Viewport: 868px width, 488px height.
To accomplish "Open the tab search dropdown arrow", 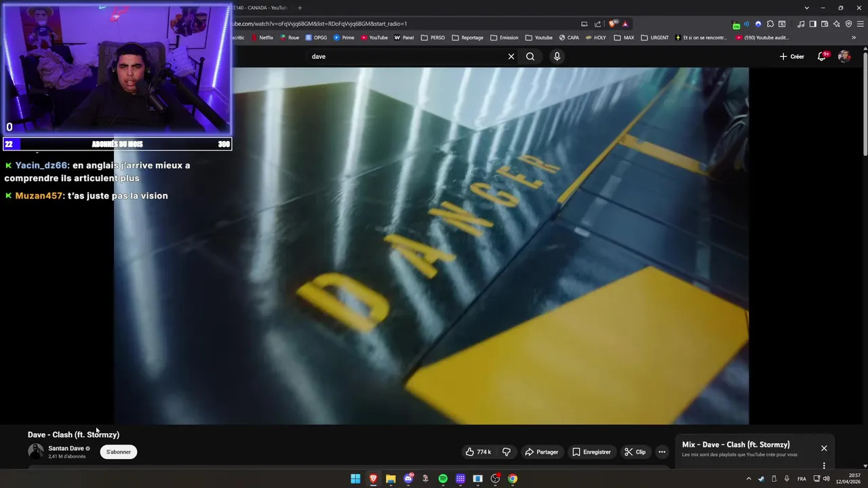I will point(806,8).
